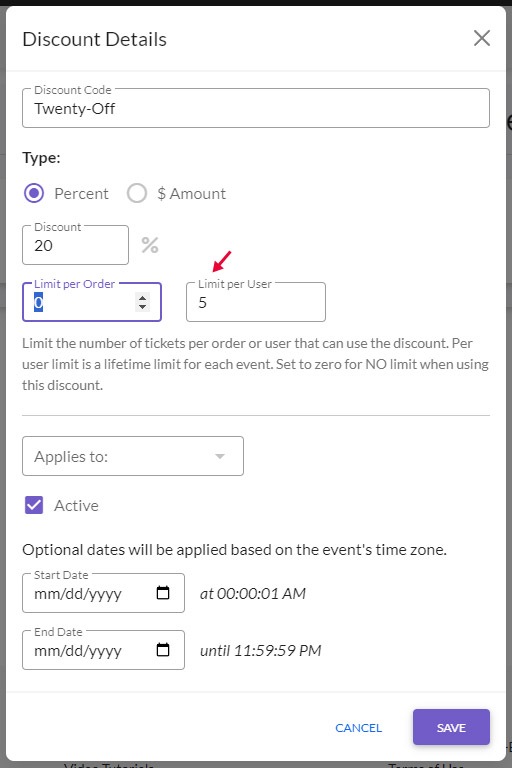Open the Start Date calendar picker icon
512x768 pixels.
click(x=163, y=593)
